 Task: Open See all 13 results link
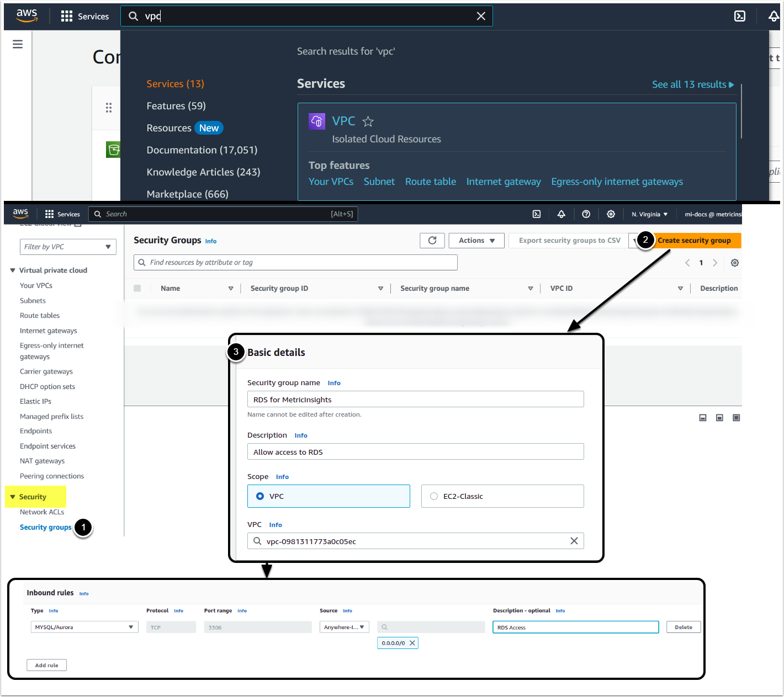(693, 84)
